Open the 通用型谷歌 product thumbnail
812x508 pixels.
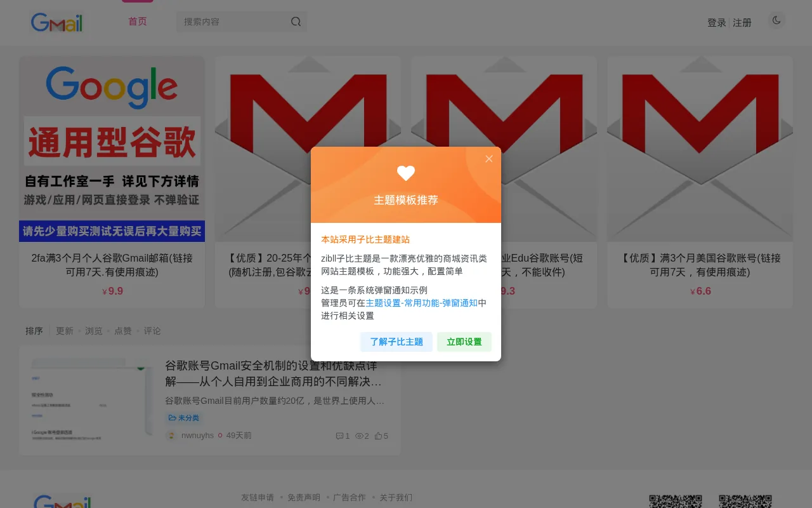112,149
